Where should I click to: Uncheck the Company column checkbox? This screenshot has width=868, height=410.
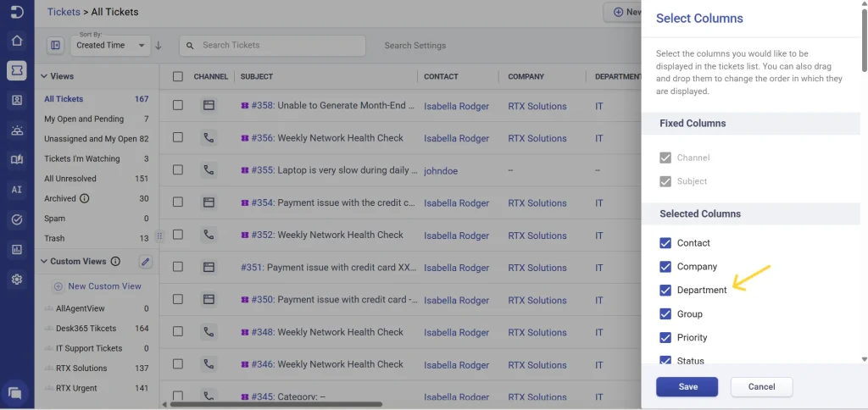tap(665, 267)
